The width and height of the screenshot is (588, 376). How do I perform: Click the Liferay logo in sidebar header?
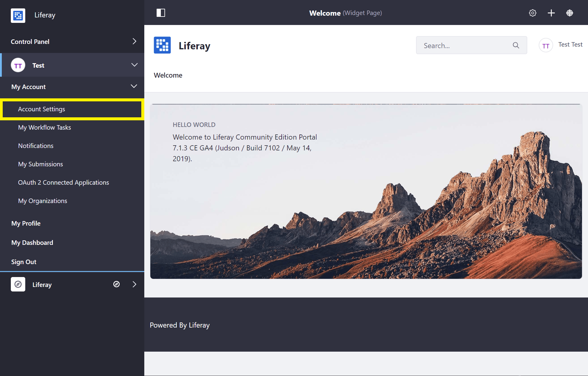pos(18,15)
